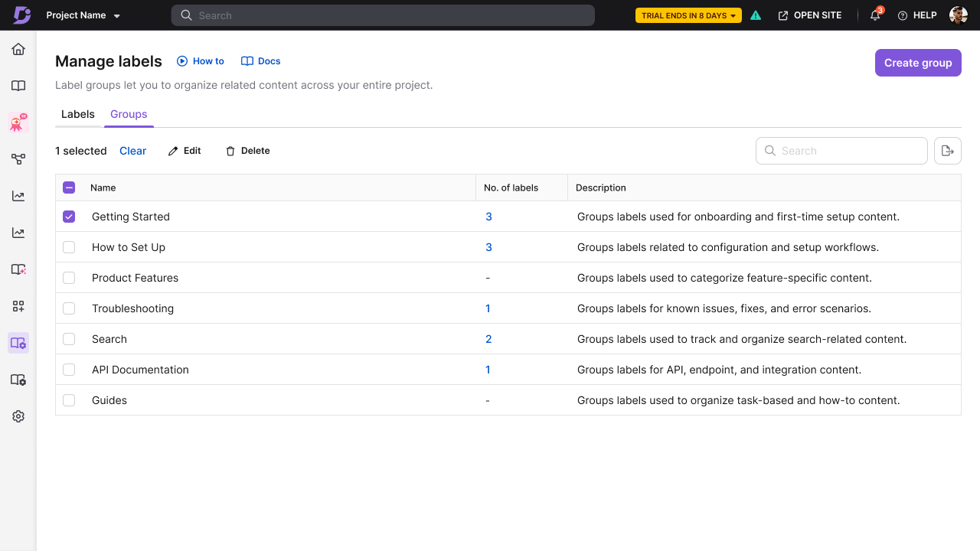Click the HELP label in top bar
980x551 pixels.
click(925, 15)
